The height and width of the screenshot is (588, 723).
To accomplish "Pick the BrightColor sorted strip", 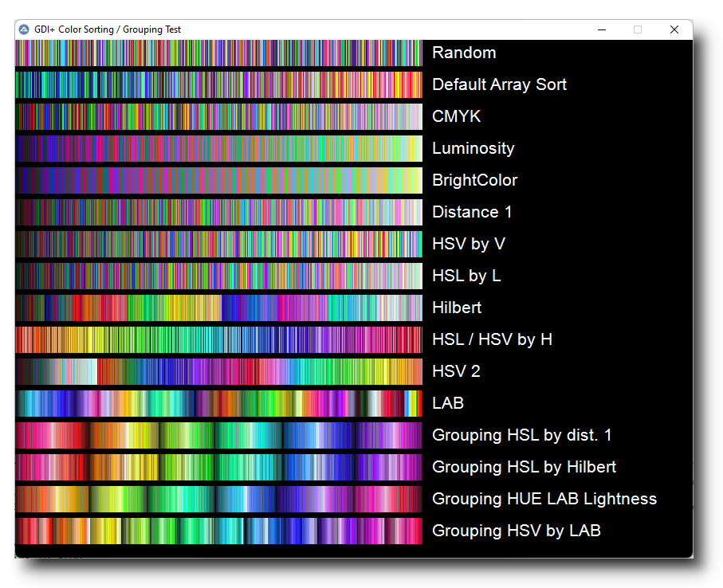I will pyautogui.click(x=218, y=181).
